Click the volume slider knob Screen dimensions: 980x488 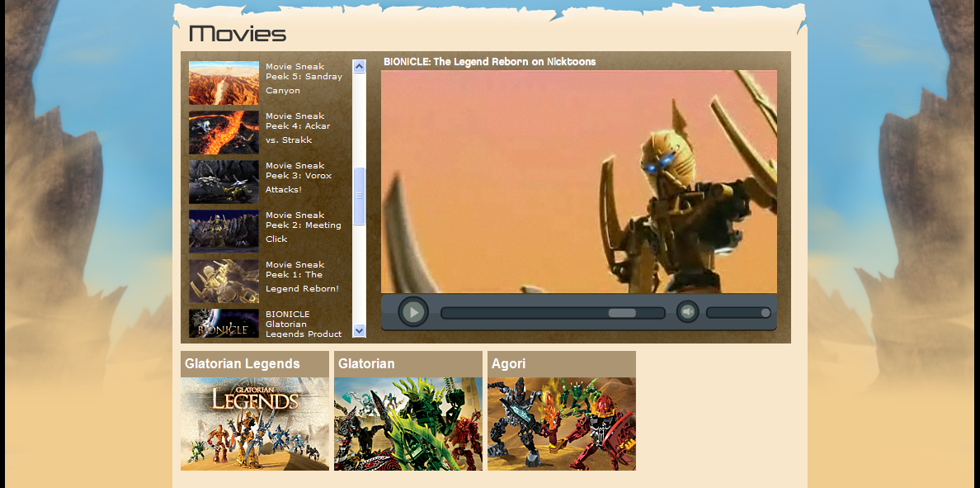[765, 313]
